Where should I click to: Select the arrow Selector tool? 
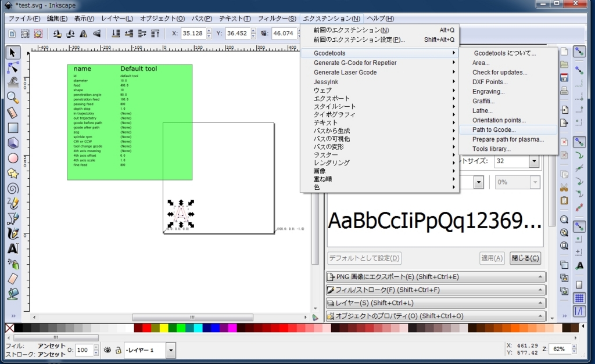[x=13, y=52]
